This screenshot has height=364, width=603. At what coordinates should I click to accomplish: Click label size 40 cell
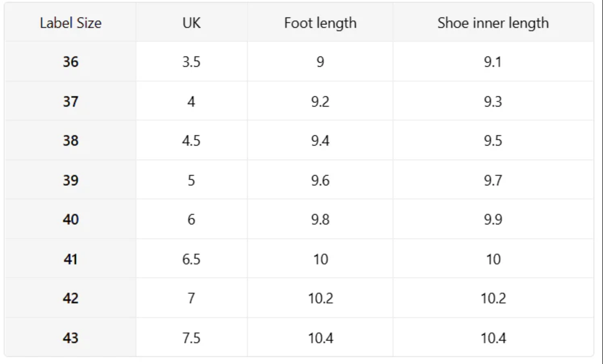click(x=70, y=219)
